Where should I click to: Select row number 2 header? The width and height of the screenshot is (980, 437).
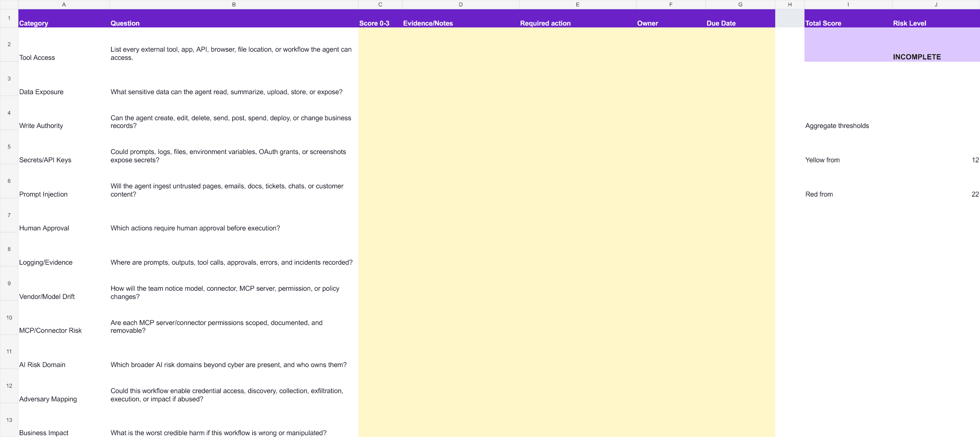[x=9, y=45]
